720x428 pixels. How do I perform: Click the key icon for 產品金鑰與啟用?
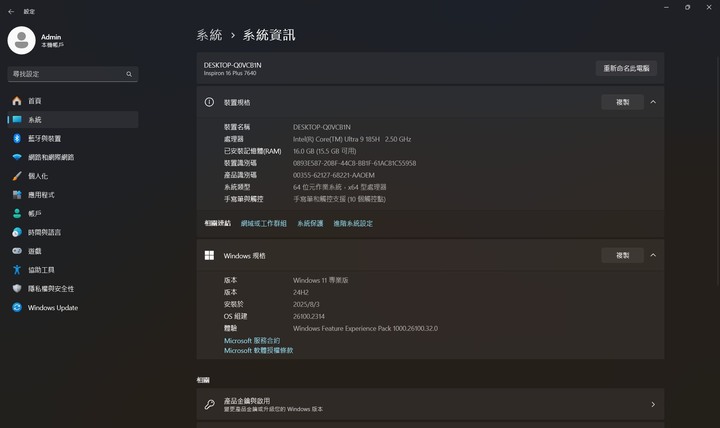pyautogui.click(x=209, y=405)
